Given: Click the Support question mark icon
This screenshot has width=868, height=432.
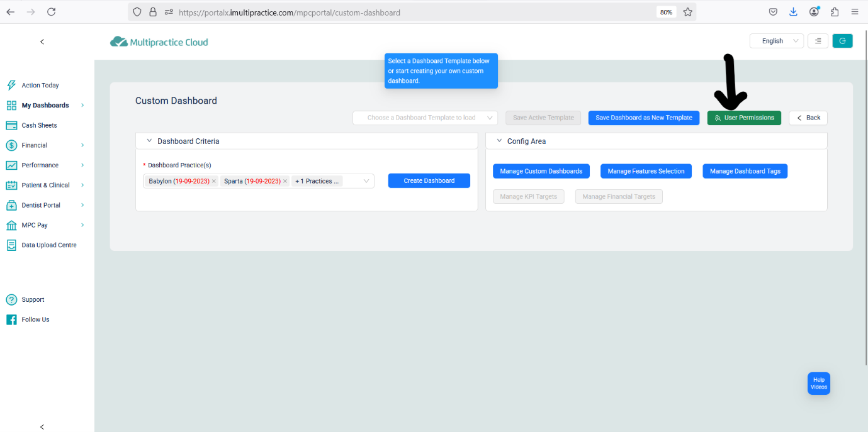Looking at the screenshot, I should click(11, 300).
